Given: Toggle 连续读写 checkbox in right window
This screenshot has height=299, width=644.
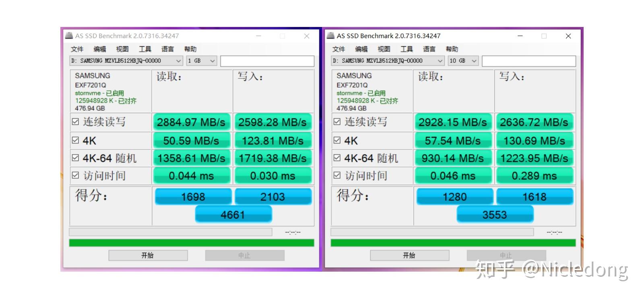Looking at the screenshot, I should [x=337, y=122].
